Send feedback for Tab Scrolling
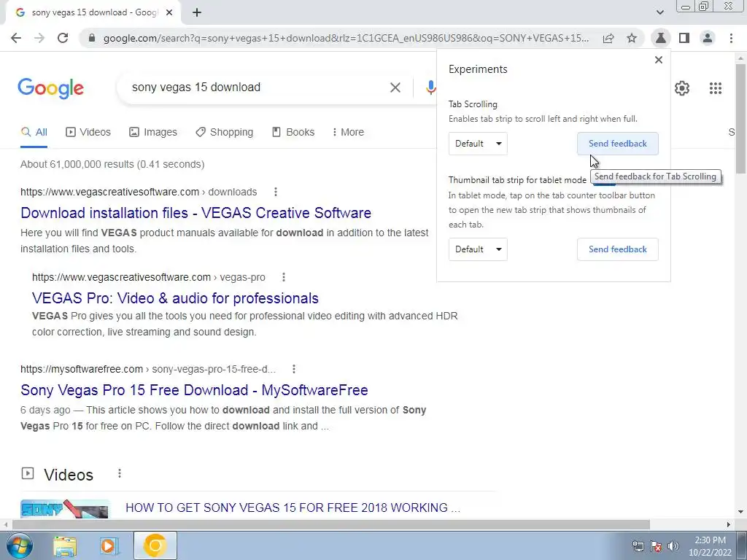 (617, 144)
